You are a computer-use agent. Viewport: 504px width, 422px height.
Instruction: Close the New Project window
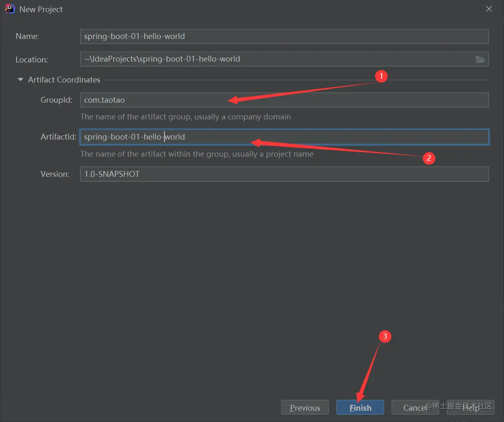click(489, 9)
